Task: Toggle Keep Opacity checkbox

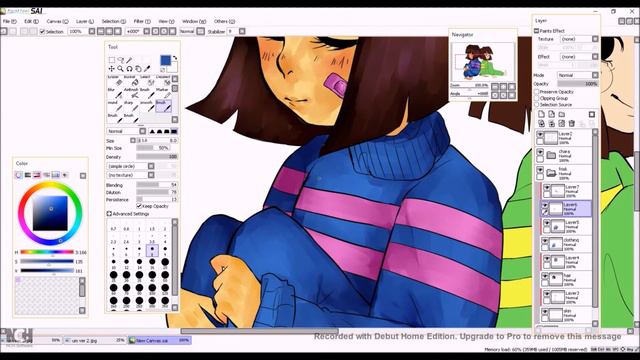Action: pos(139,206)
